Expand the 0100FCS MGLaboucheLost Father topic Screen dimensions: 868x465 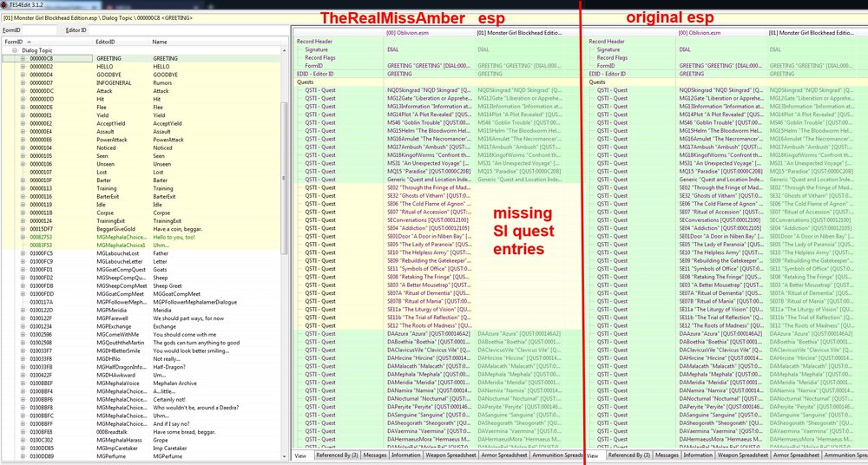[23, 253]
